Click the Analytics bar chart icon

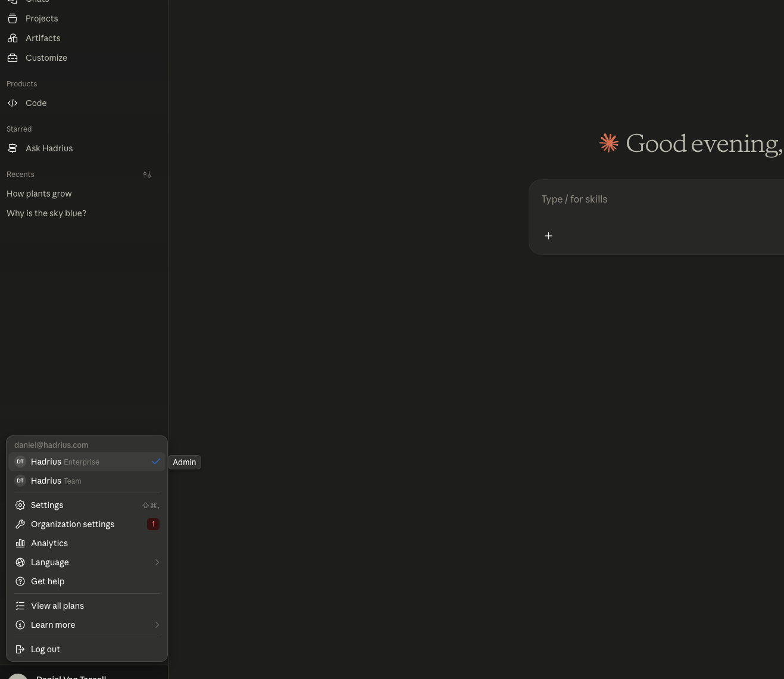coord(20,543)
